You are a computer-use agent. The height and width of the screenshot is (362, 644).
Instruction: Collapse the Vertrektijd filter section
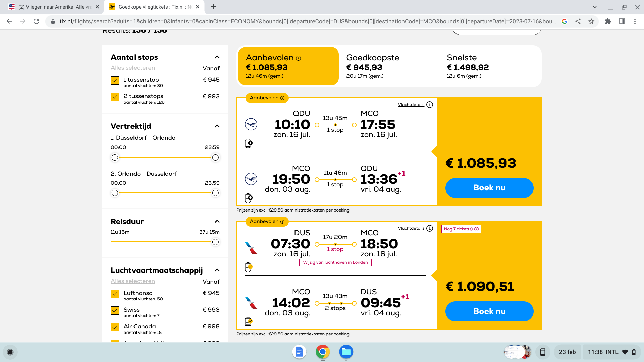[217, 126]
